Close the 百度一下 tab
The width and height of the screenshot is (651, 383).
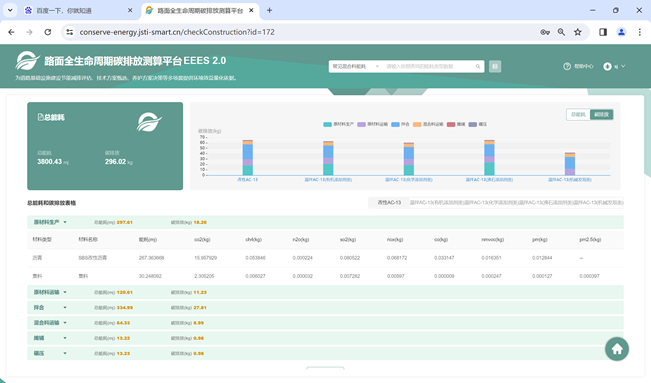[x=130, y=10]
